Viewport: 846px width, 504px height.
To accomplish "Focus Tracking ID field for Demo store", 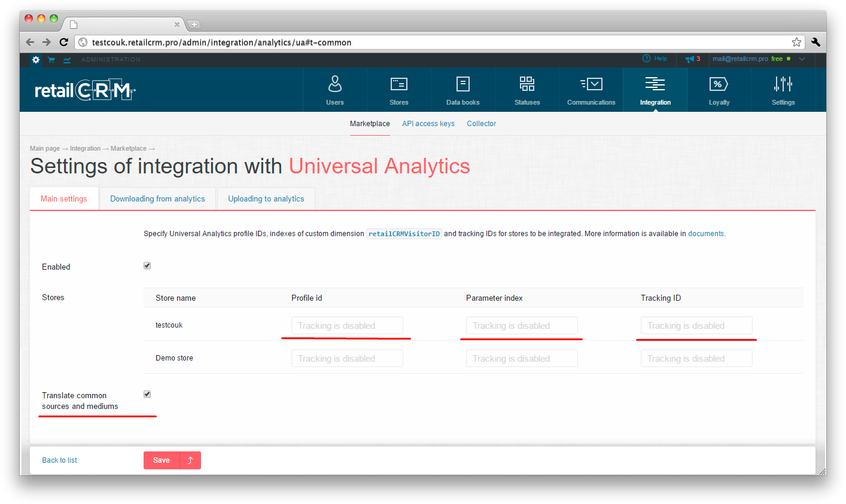I will pos(696,358).
